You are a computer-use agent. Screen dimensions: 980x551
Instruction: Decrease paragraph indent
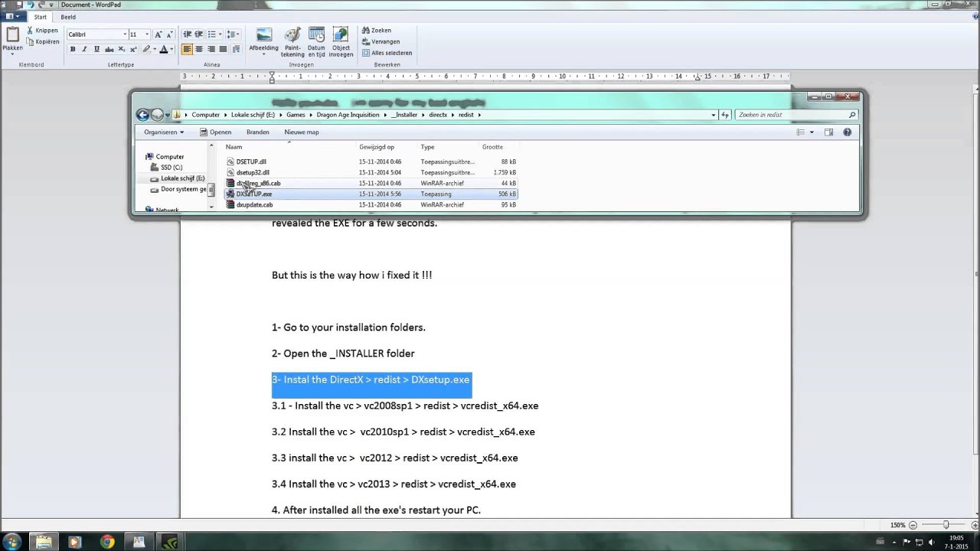(x=187, y=34)
